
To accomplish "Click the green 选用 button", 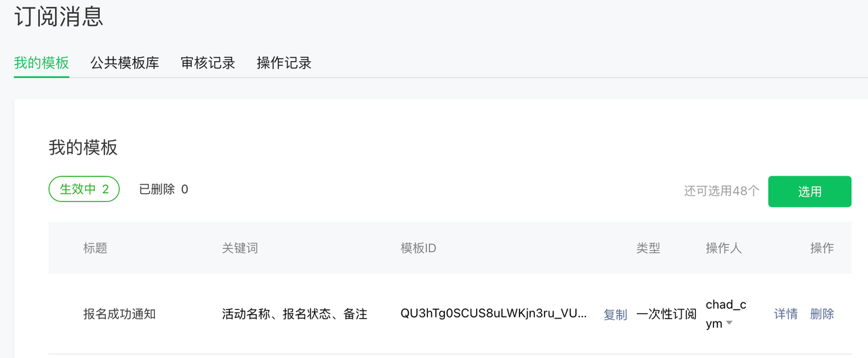I will pos(810,192).
